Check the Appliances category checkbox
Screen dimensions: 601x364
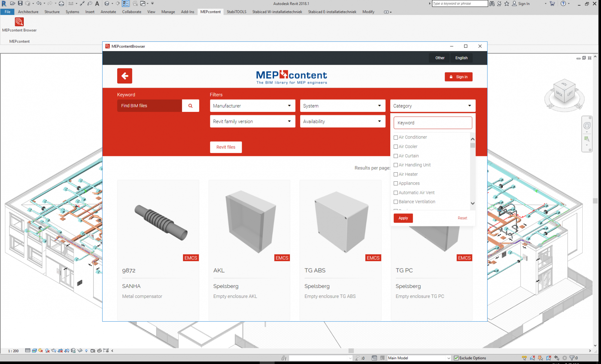[396, 183]
